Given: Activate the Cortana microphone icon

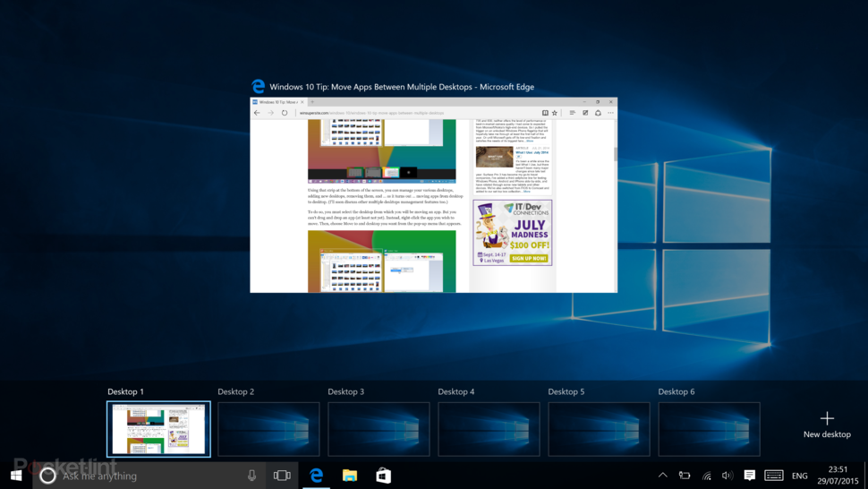Looking at the screenshot, I should coord(251,476).
